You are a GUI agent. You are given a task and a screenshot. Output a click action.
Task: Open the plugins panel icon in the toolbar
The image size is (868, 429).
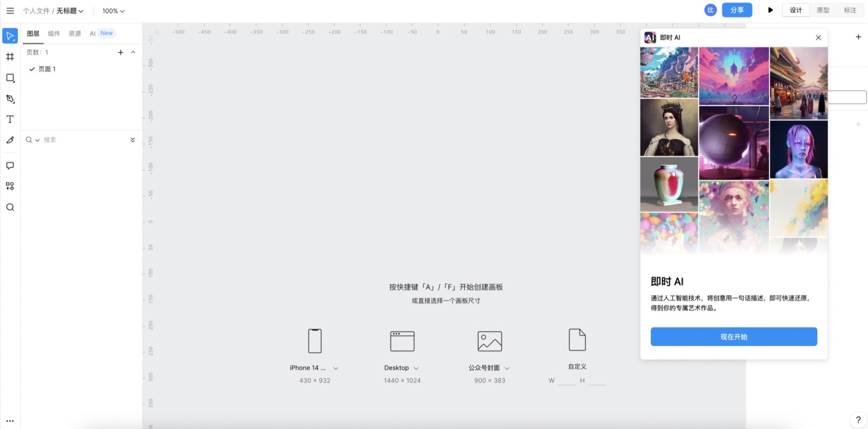pyautogui.click(x=10, y=187)
